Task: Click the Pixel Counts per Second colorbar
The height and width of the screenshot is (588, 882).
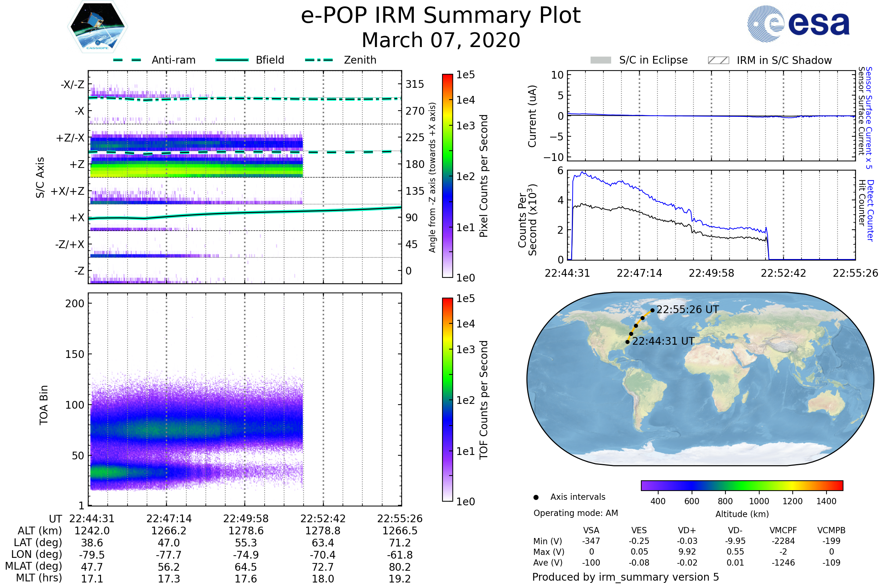Action: point(447,176)
